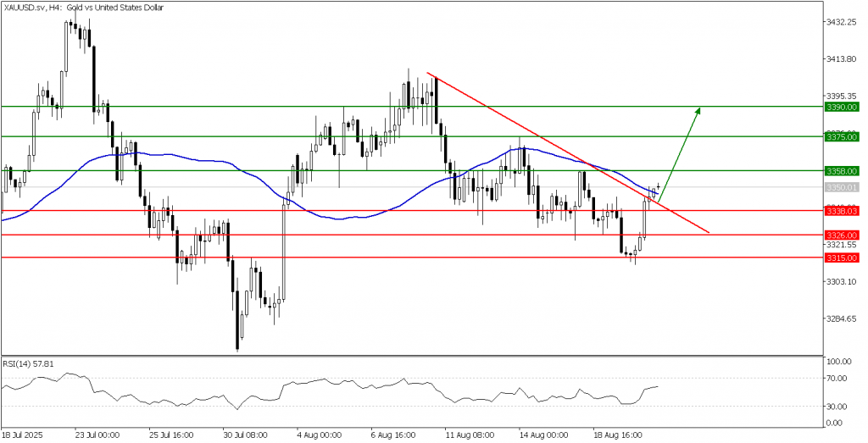Select the 4 Aug 00:00 time label
The width and height of the screenshot is (868, 443).
(318, 434)
